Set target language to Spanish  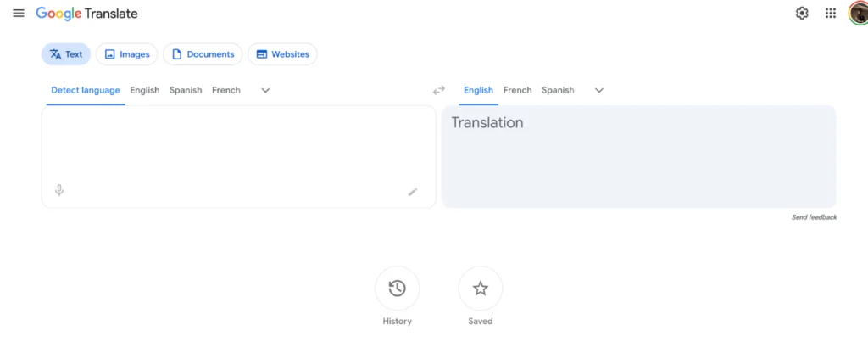pos(558,90)
